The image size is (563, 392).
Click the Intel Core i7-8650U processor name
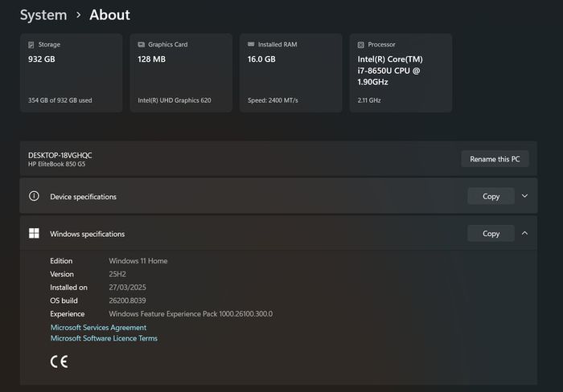(390, 71)
